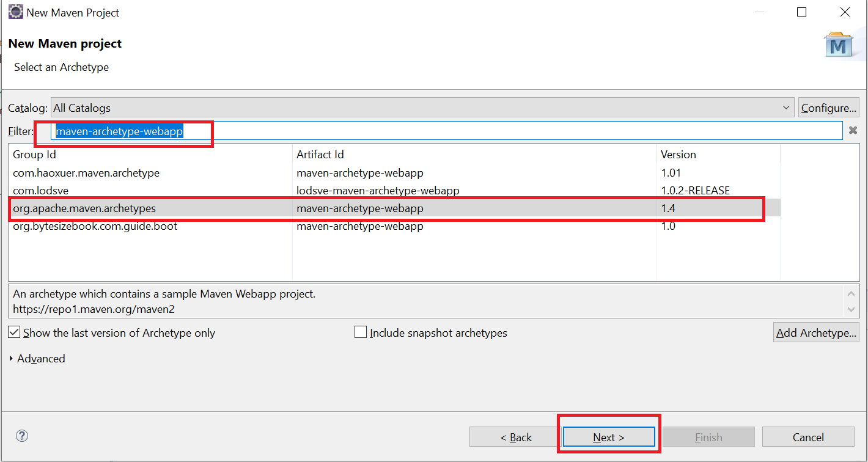Select the com.haoxuer.maven.archetype row

[x=86, y=173]
